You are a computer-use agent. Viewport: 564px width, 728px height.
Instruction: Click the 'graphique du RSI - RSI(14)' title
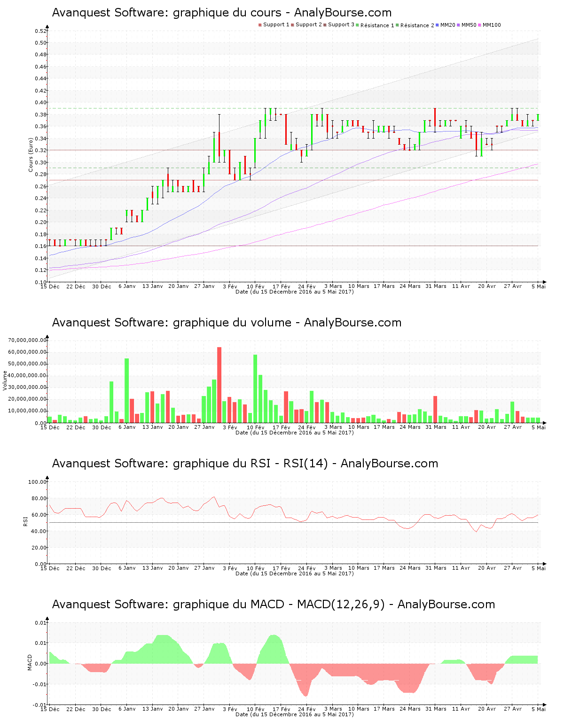pyautogui.click(x=245, y=464)
